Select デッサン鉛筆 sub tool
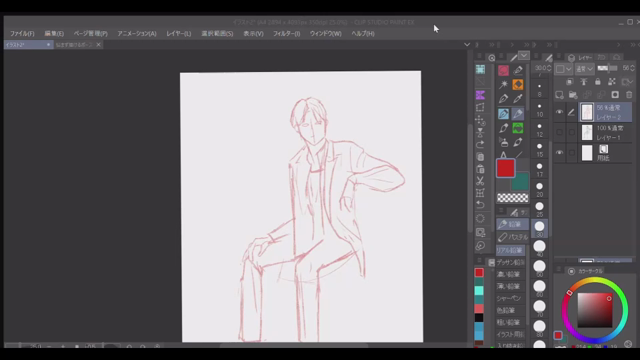Image resolution: width=640 pixels, height=360 pixels. [x=510, y=262]
